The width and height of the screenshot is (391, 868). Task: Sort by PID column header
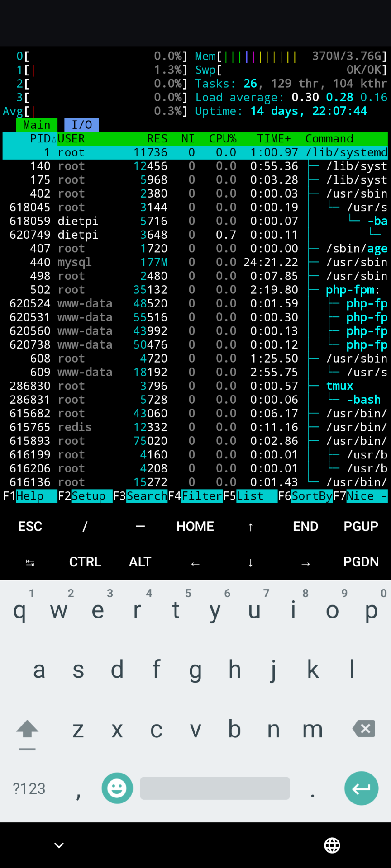(x=40, y=139)
